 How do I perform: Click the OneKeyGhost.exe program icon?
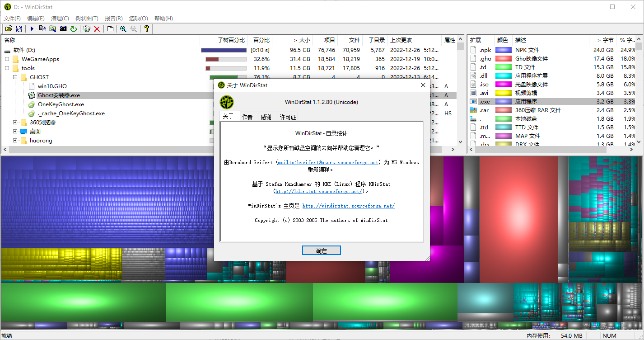point(32,104)
